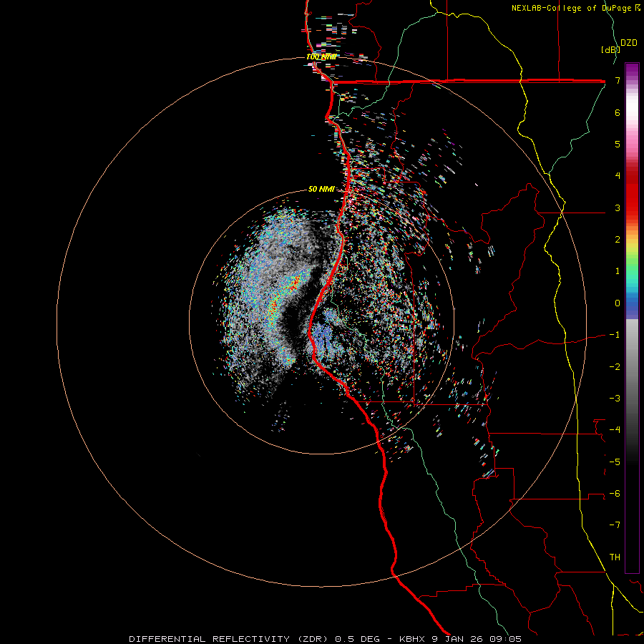Click the 100 NMI range ring label
This screenshot has width=644, height=644.
tap(321, 57)
